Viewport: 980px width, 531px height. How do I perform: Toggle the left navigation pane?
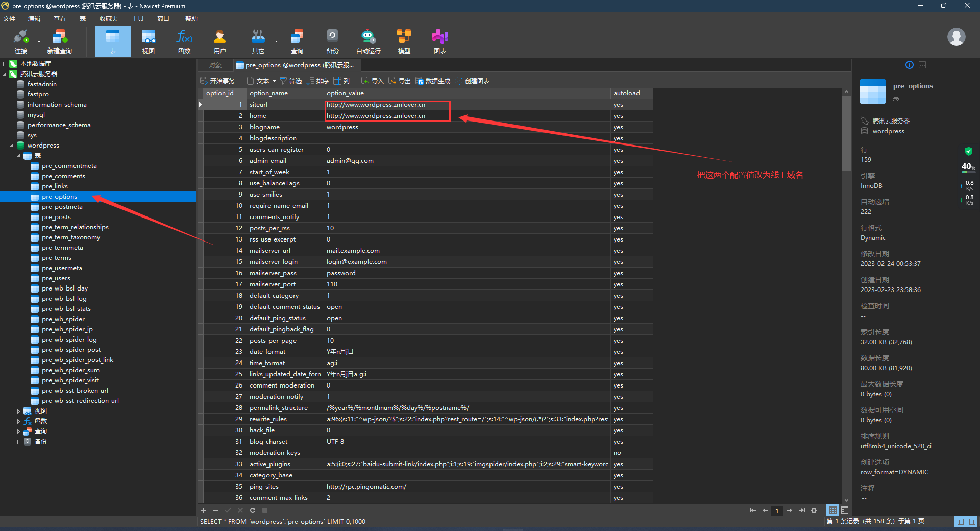click(x=960, y=521)
